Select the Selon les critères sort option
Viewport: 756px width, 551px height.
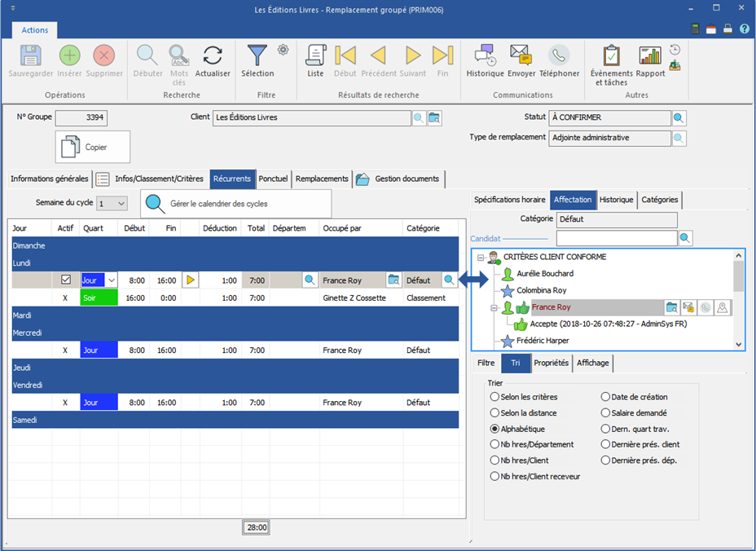click(x=524, y=397)
